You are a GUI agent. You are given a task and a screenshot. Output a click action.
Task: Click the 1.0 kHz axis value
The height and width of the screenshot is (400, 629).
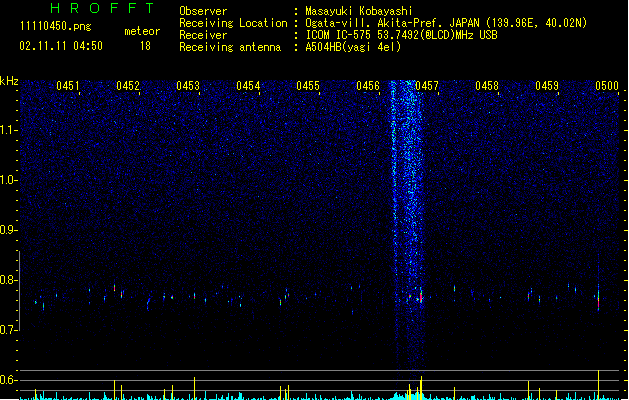click(x=8, y=180)
